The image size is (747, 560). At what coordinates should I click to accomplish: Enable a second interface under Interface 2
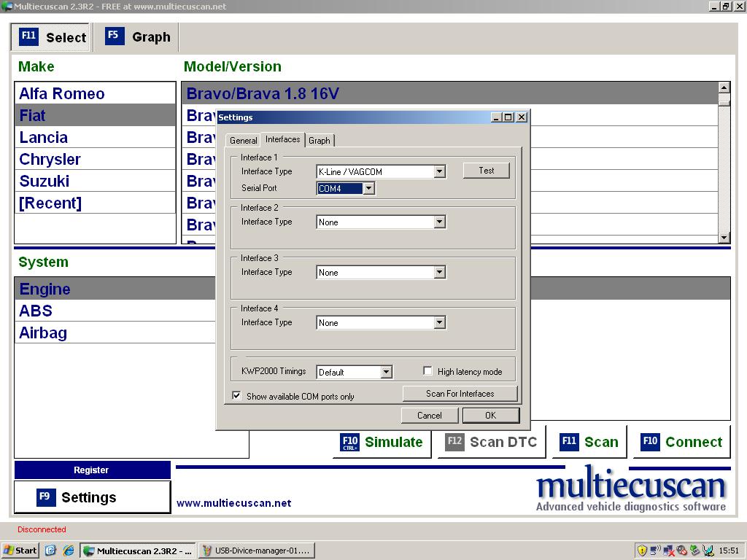pos(441,221)
